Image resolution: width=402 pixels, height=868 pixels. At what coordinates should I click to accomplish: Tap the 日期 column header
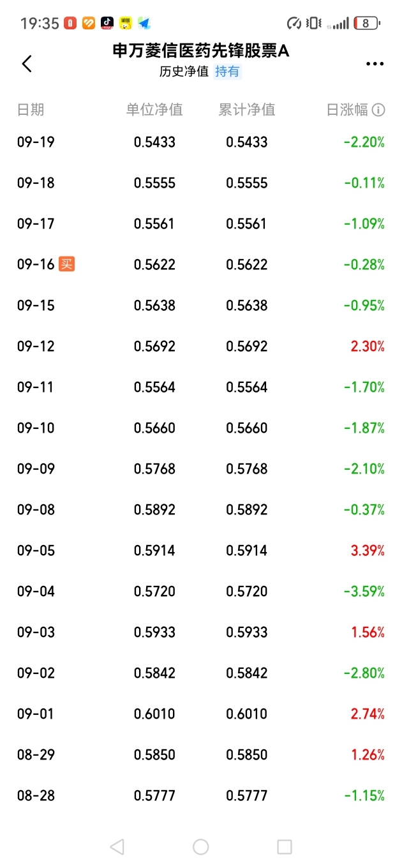tap(31, 110)
